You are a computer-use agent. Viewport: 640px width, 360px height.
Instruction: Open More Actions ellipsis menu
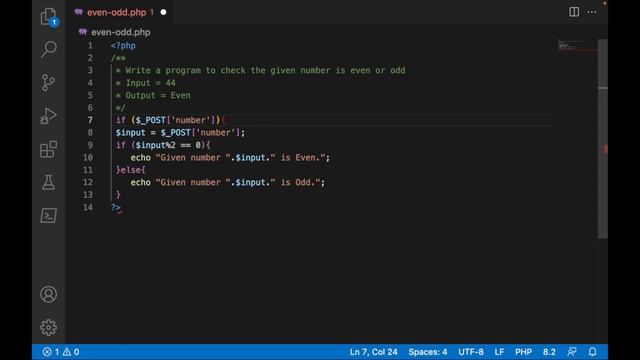click(x=592, y=12)
